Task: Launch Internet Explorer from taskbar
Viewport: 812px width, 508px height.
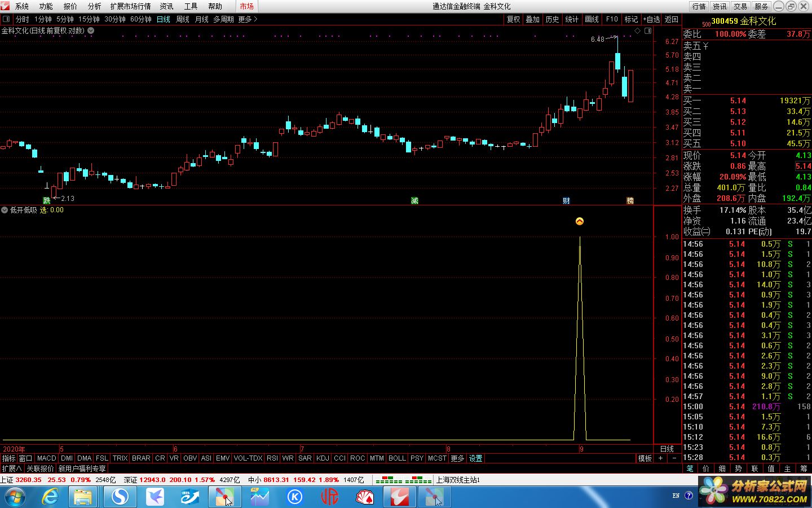Action: click(x=51, y=497)
